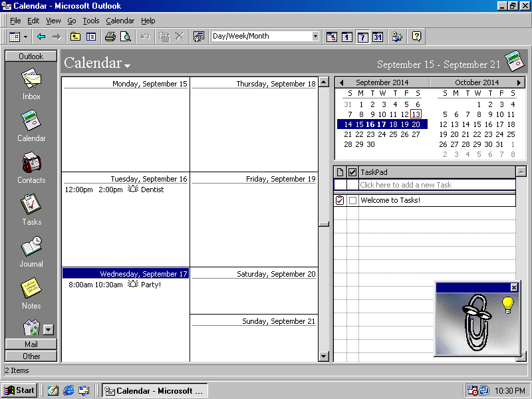Viewport: 532px width, 399px height.
Task: Open the Current View Day/Week/Month dropdown
Action: pos(315,37)
